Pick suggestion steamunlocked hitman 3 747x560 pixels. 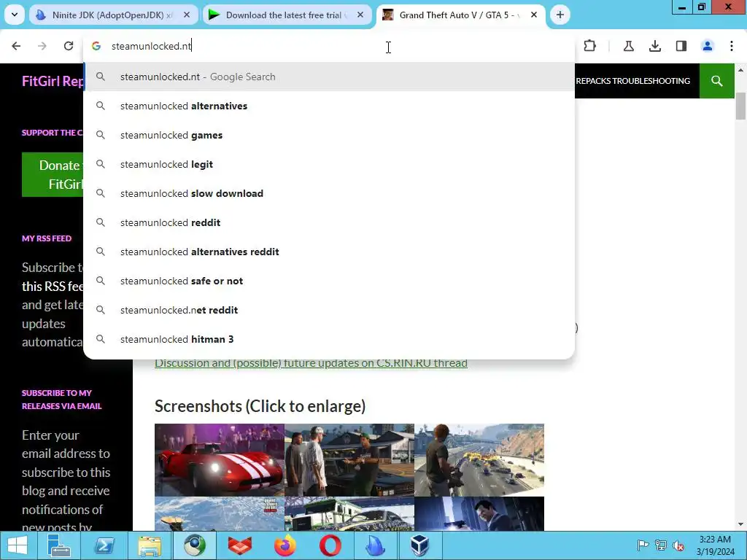point(329,339)
